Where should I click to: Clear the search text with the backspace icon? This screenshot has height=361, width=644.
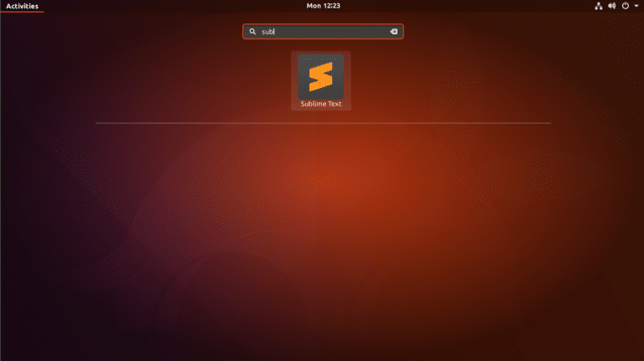click(x=393, y=32)
